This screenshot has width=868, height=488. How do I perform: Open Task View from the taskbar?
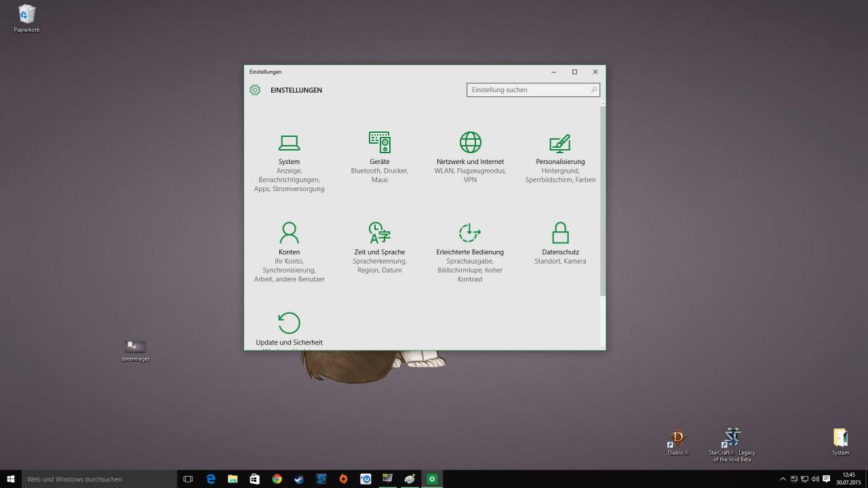coord(189,479)
